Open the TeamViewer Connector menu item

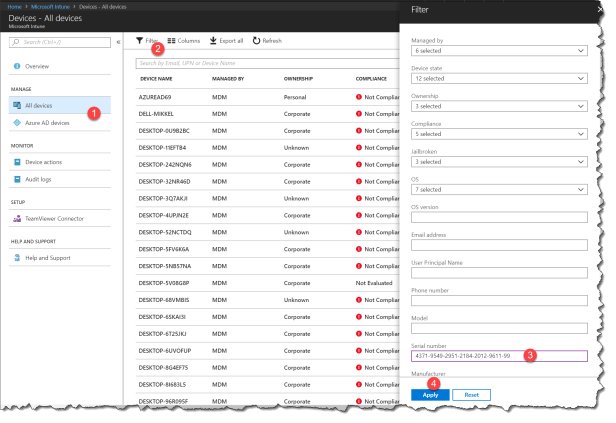[x=60, y=218]
